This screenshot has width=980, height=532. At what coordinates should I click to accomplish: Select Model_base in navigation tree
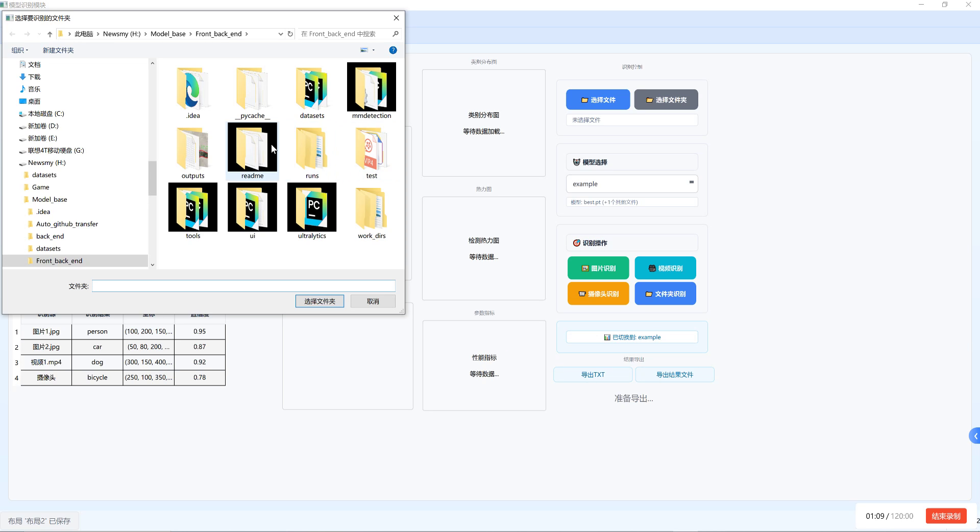pyautogui.click(x=50, y=199)
